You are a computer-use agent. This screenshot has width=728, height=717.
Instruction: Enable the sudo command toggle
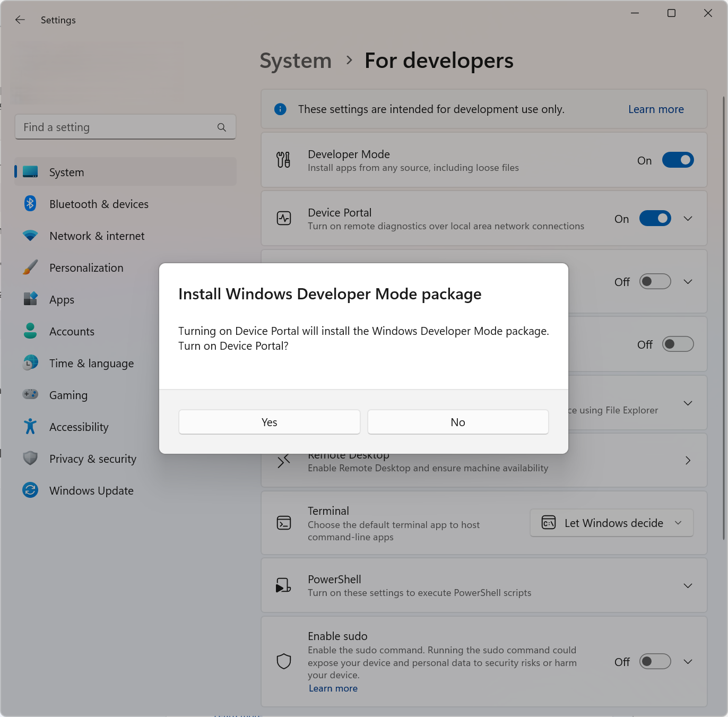(x=655, y=662)
